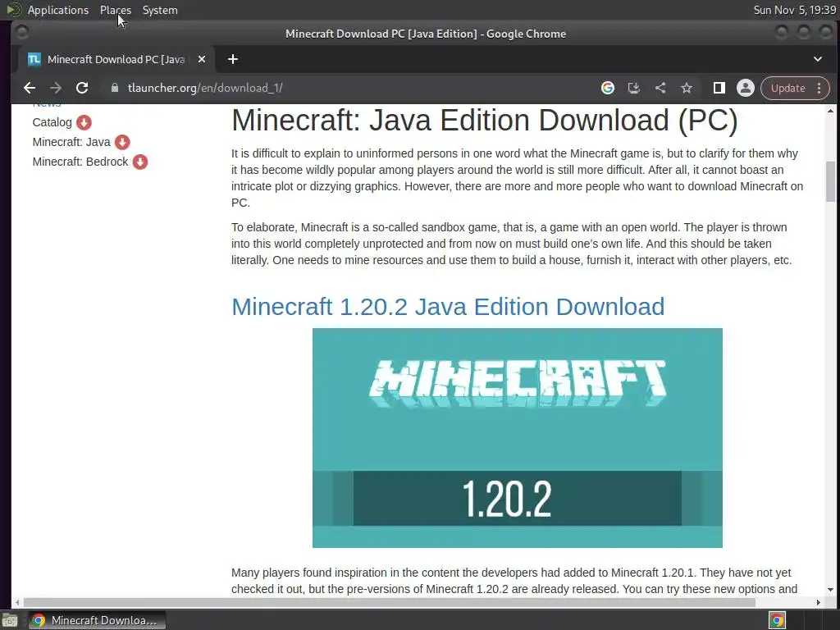This screenshot has width=840, height=630.
Task: Open the Minecraft: Bedrock sidebar link
Action: click(x=80, y=162)
